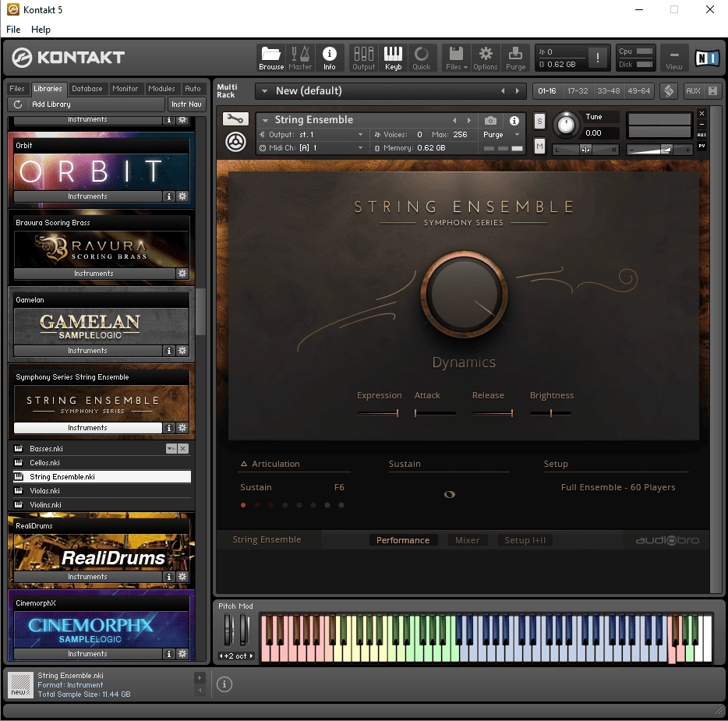Open the String Ensemble instrument dropdown arrow
This screenshot has height=721, width=728.
pos(265,120)
